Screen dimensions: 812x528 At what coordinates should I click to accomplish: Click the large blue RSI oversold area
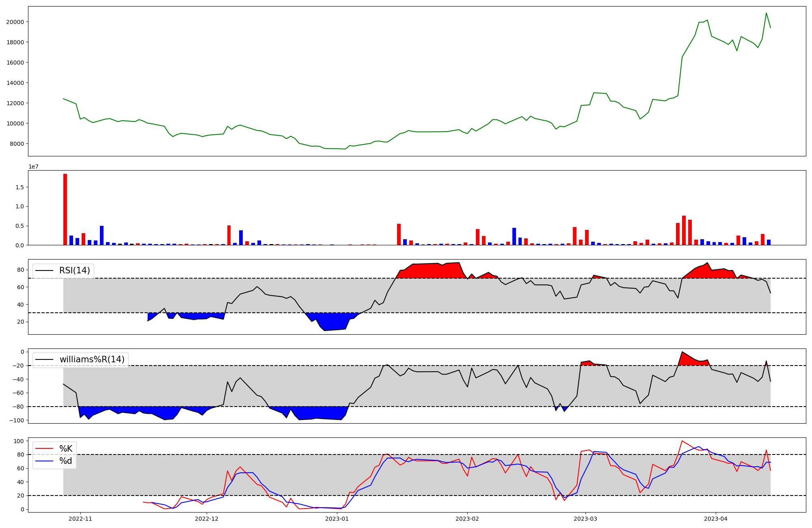click(333, 321)
